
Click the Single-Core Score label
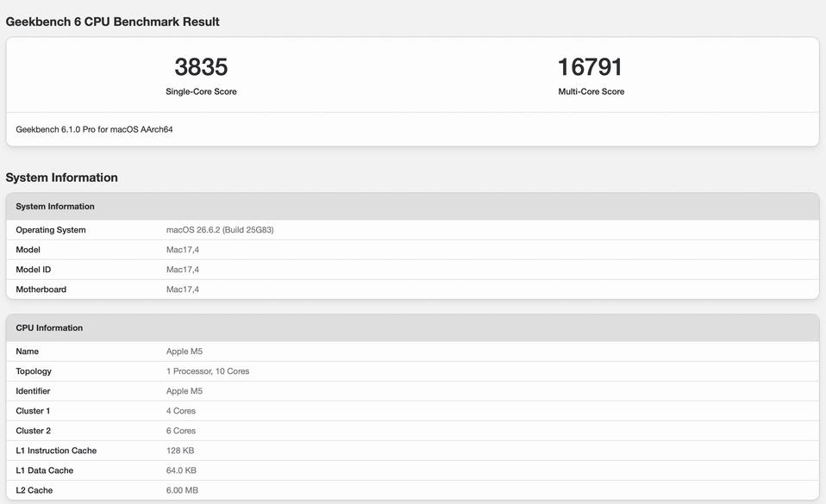(x=201, y=91)
